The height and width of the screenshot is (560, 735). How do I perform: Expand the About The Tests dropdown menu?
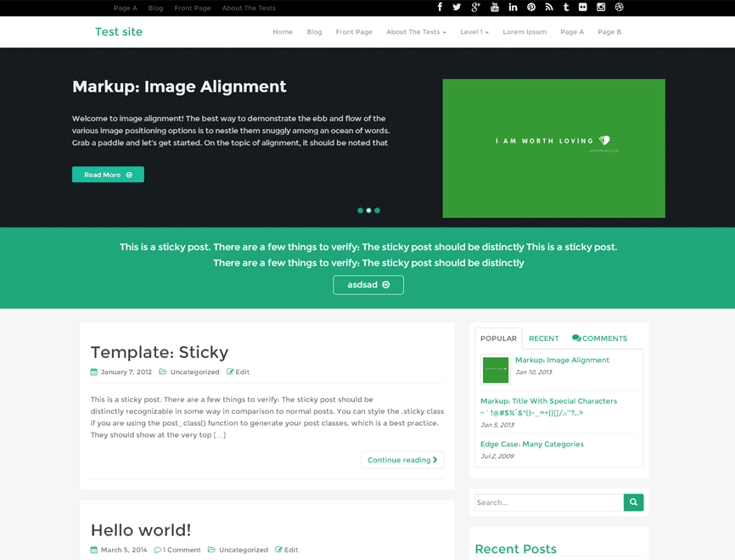[416, 32]
